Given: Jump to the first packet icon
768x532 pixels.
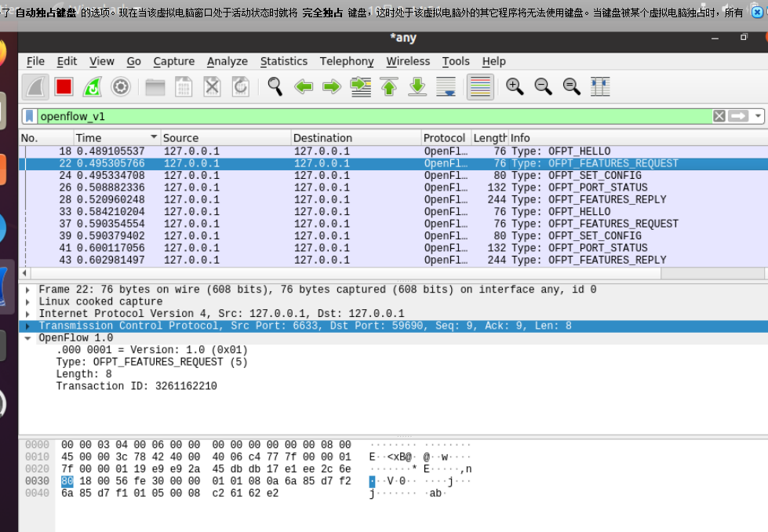Looking at the screenshot, I should [389, 87].
